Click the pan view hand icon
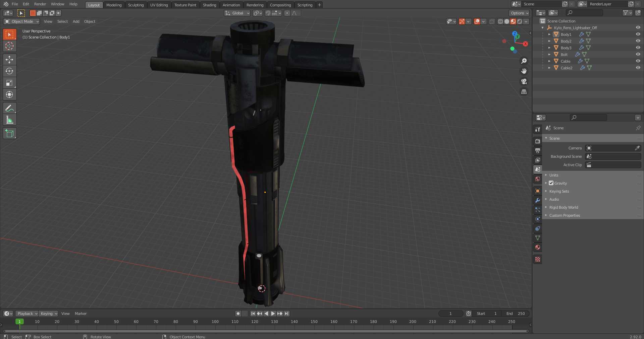Image resolution: width=644 pixels, height=339 pixels. [524, 71]
